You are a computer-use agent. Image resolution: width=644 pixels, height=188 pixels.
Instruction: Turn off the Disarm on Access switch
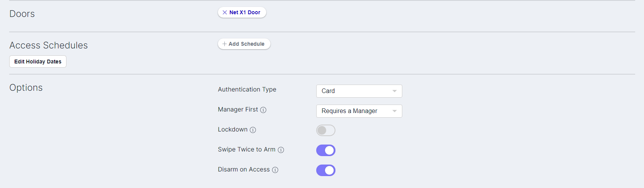coord(325,170)
